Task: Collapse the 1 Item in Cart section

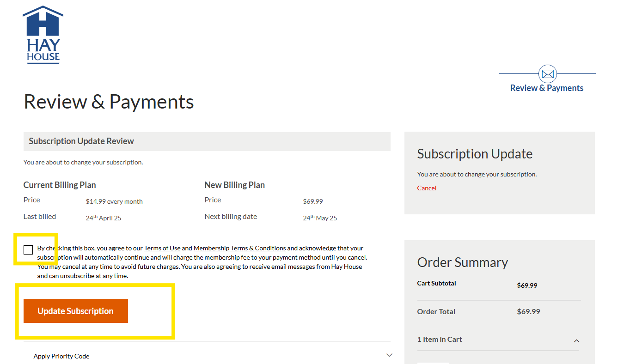Action: coord(440,339)
